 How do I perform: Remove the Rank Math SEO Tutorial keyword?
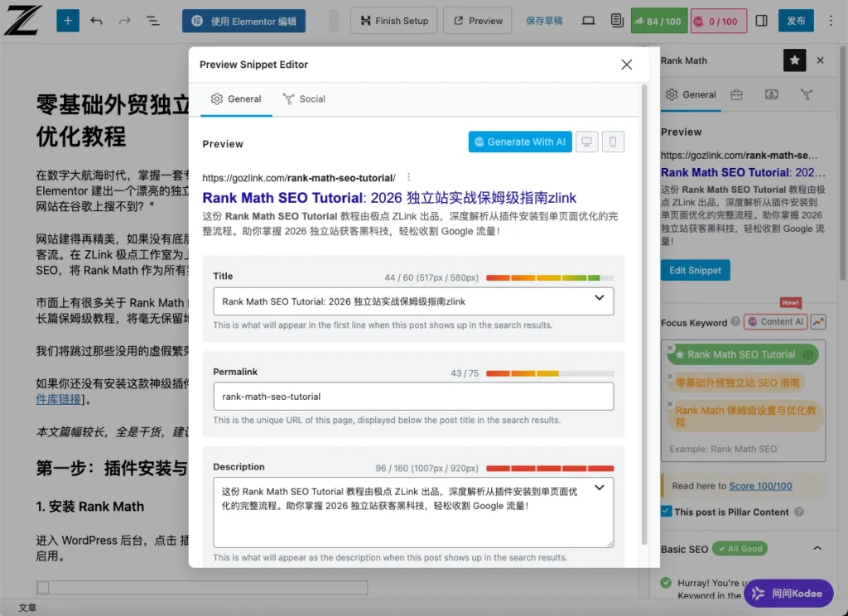(x=670, y=348)
